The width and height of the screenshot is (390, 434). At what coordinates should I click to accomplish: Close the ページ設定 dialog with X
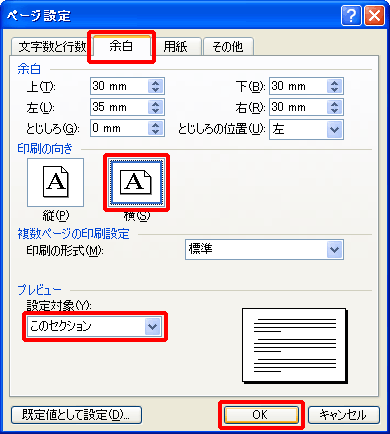click(x=374, y=15)
